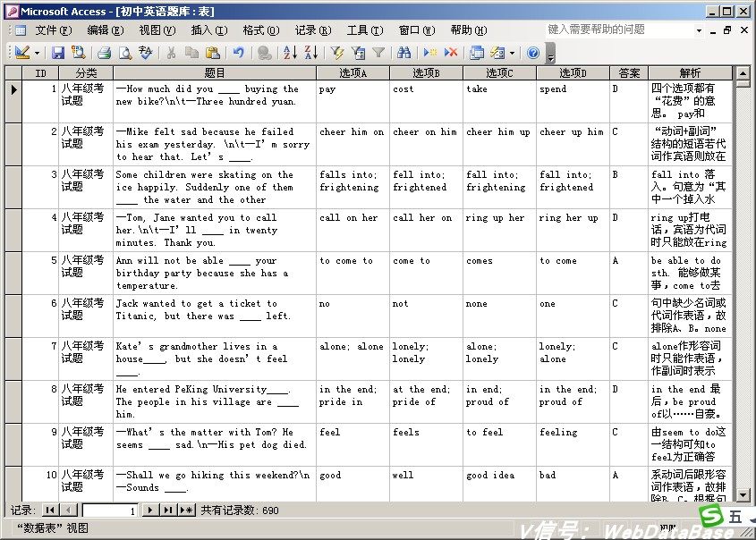Click the green Sogou S input method icon

click(x=711, y=517)
